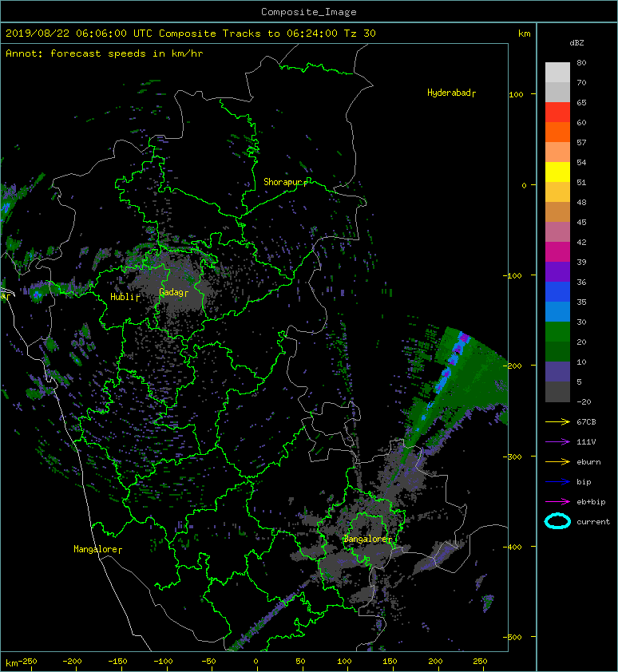Select the magenta swatch between 42 and 39
The image size is (618, 672).
pyautogui.click(x=557, y=252)
